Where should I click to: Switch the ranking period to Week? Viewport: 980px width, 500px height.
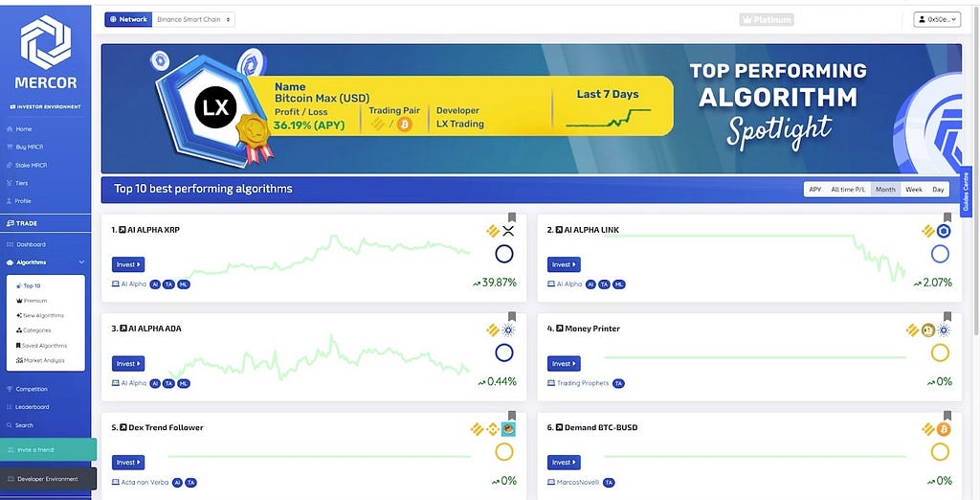pos(914,189)
